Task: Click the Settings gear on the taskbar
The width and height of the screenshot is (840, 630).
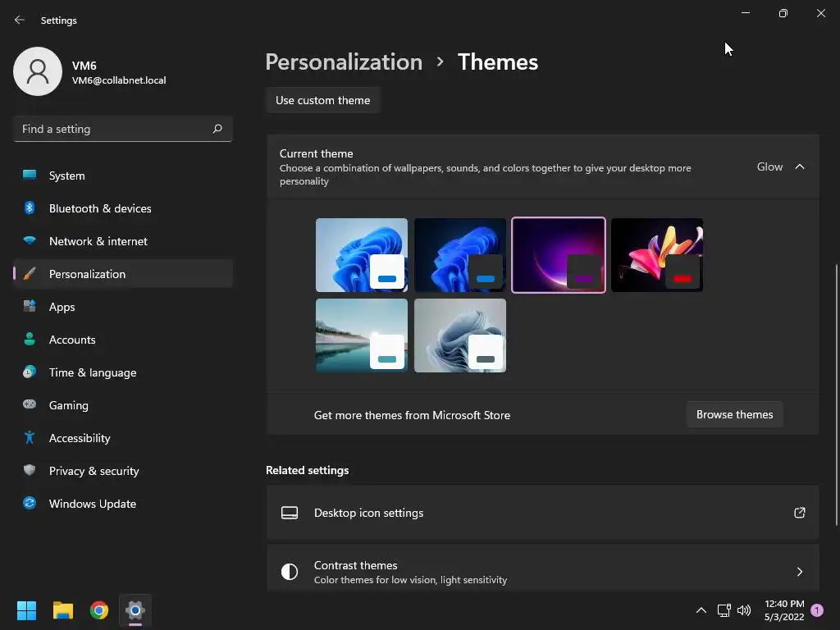Action: 135,610
